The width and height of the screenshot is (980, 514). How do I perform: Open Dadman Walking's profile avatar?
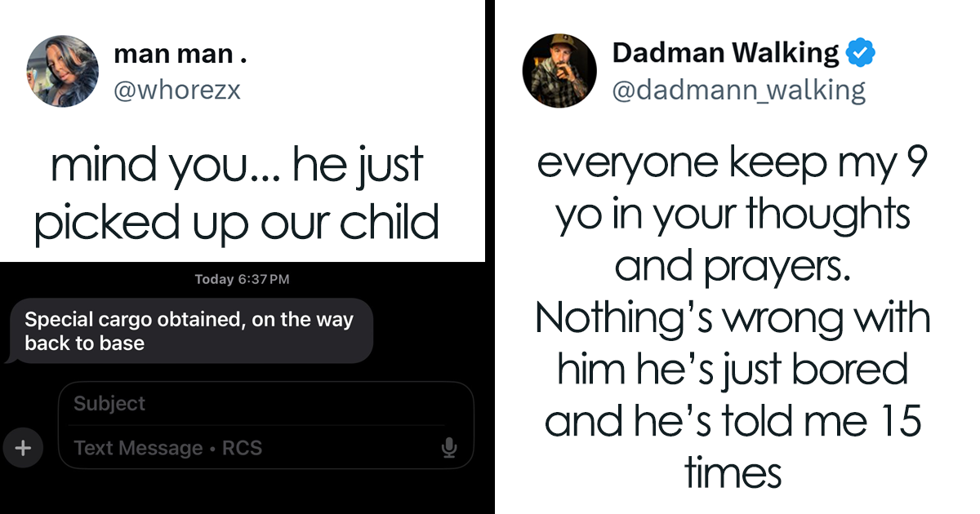tap(559, 71)
